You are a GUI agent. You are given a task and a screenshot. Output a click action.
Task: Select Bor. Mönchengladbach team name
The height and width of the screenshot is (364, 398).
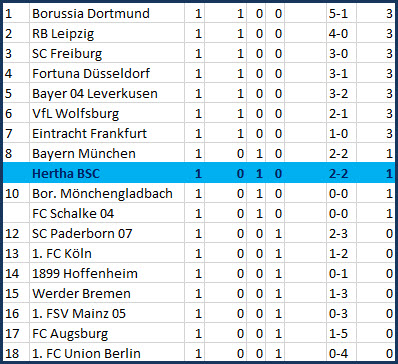click(102, 193)
